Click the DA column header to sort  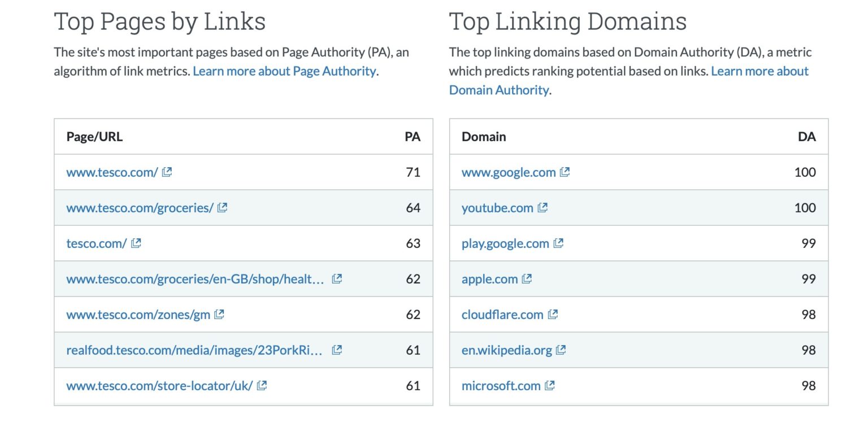tap(808, 137)
